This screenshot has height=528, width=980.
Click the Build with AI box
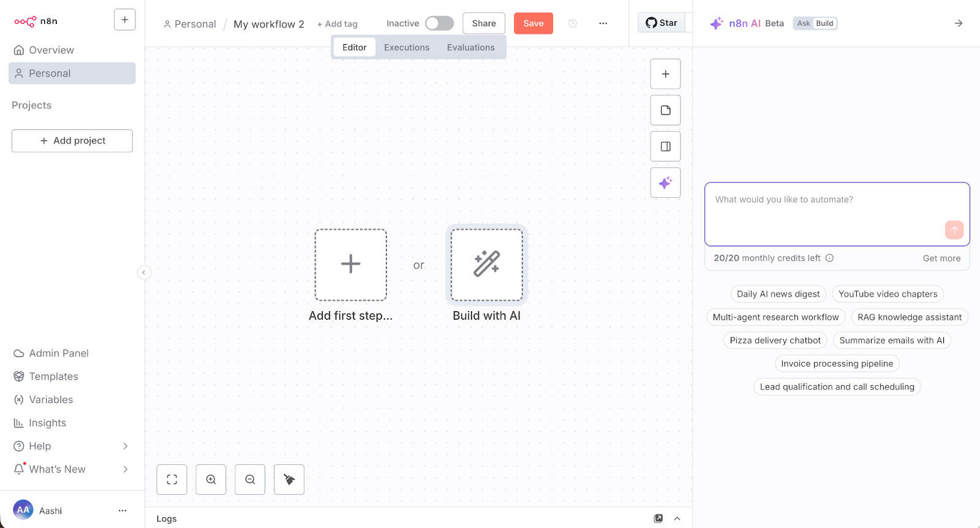[487, 265]
